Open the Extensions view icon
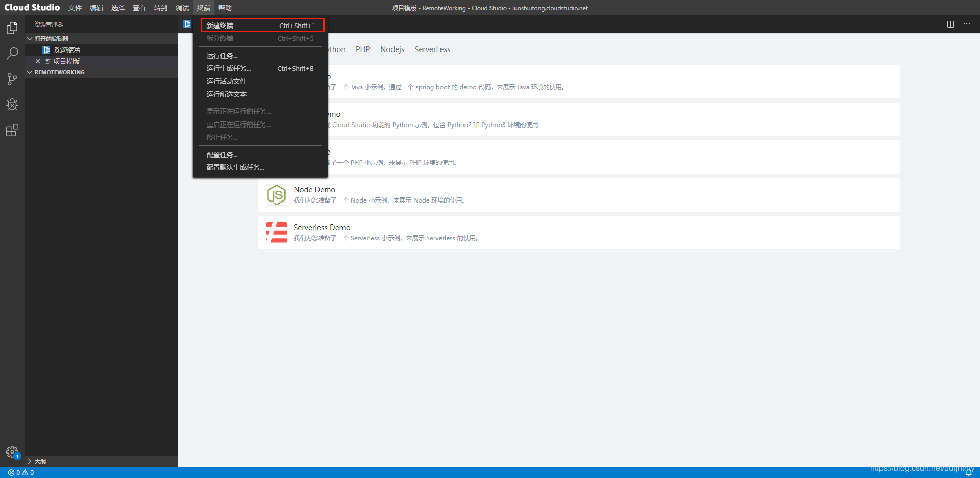 pos(12,130)
